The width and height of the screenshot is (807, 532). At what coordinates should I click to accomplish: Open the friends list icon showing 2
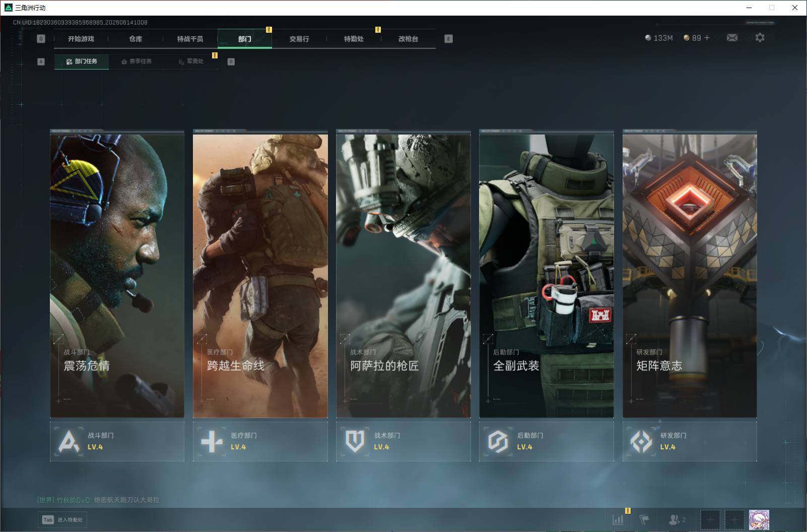(x=677, y=519)
